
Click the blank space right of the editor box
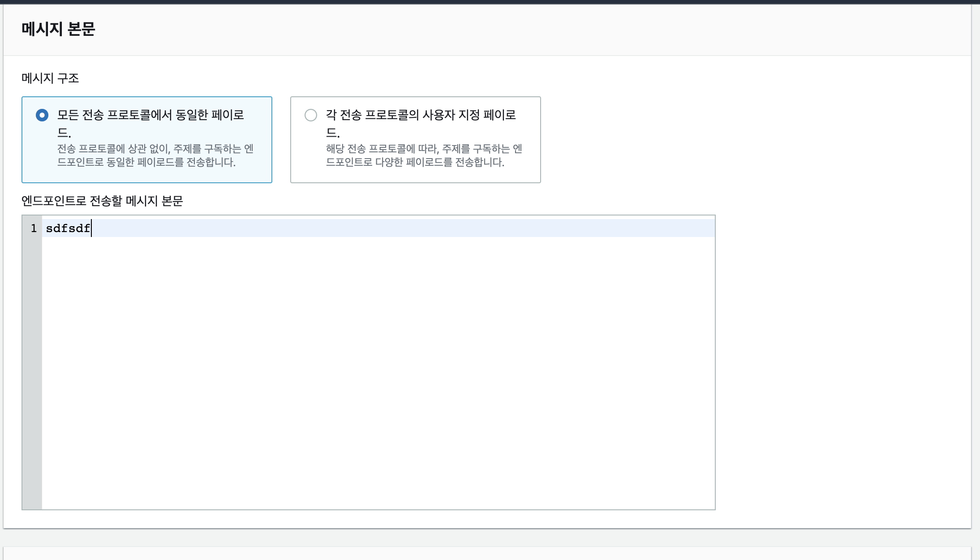click(842, 362)
